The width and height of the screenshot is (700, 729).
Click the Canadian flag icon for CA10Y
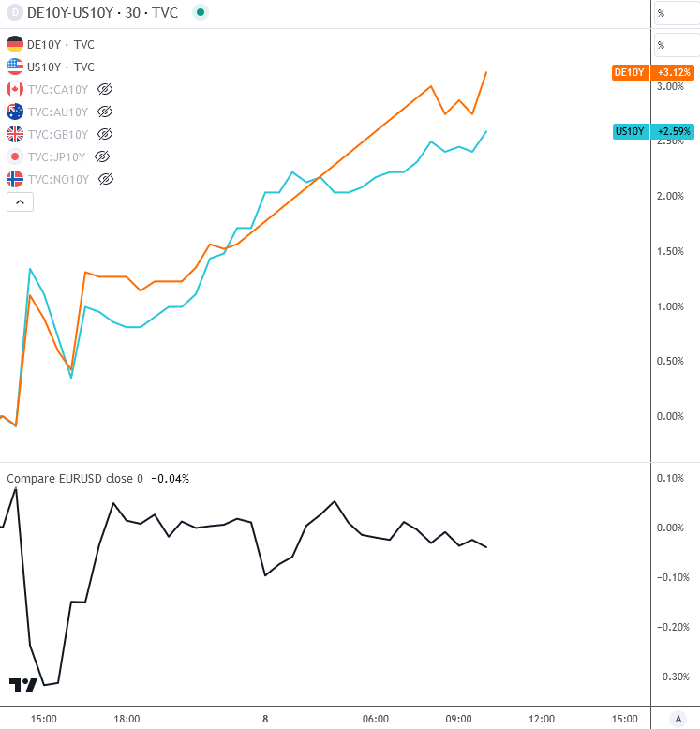click(x=15, y=89)
